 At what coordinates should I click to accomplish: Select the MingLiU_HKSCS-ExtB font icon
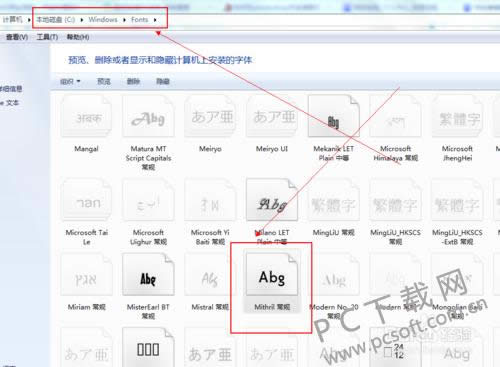(457, 199)
